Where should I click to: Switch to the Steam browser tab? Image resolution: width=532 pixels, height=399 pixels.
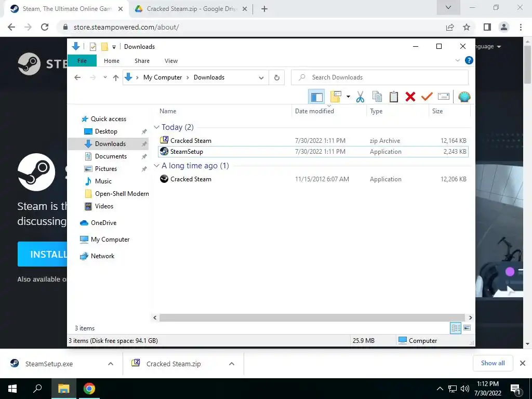(x=66, y=9)
